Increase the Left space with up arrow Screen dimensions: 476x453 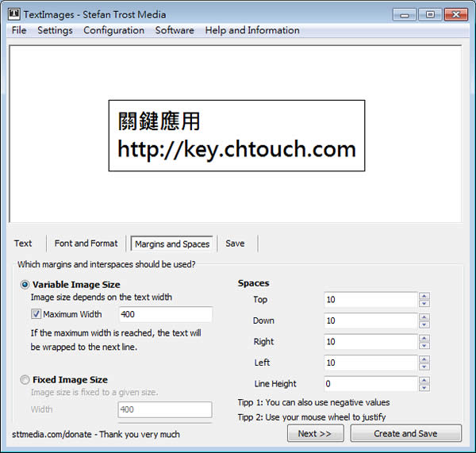pos(424,359)
